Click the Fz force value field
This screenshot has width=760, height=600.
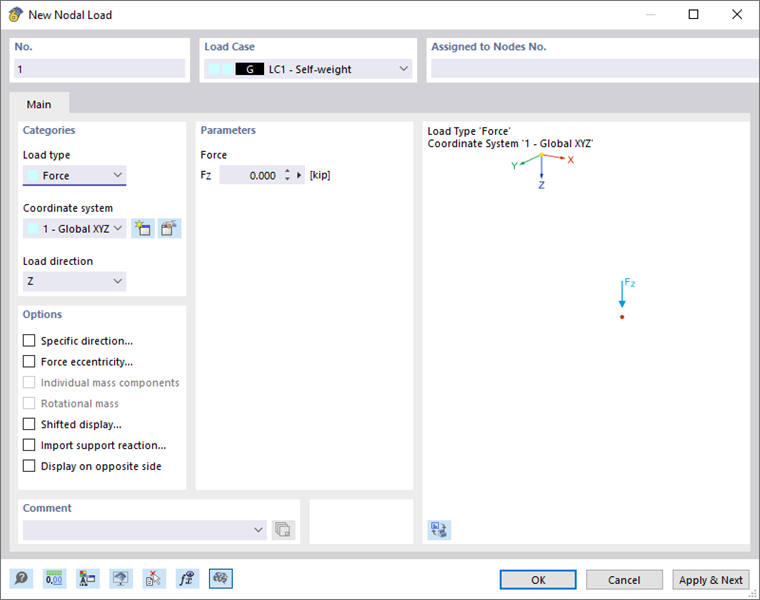pyautogui.click(x=251, y=175)
